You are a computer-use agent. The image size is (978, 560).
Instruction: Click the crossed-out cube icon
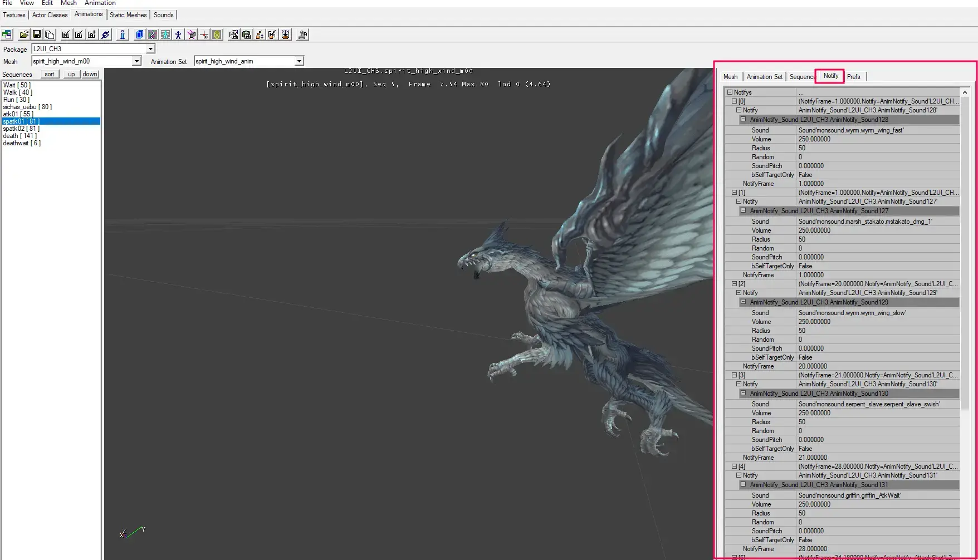click(x=192, y=35)
